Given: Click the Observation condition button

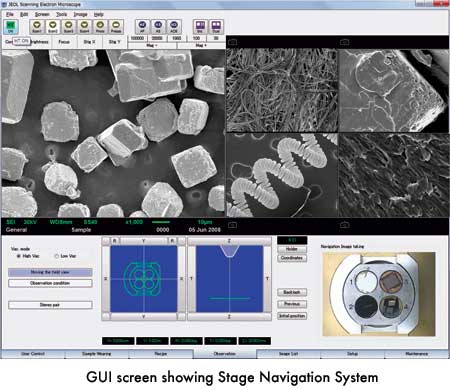Looking at the screenshot, I should [x=50, y=283].
